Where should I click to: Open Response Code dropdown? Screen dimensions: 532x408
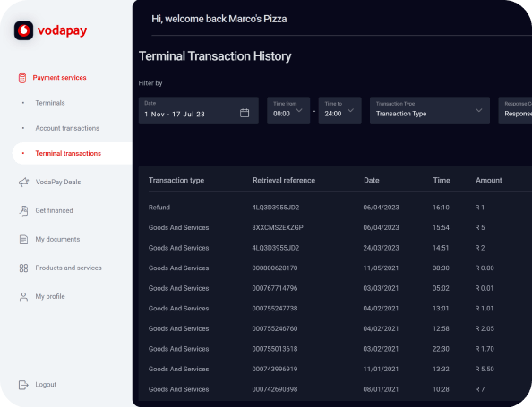515,110
